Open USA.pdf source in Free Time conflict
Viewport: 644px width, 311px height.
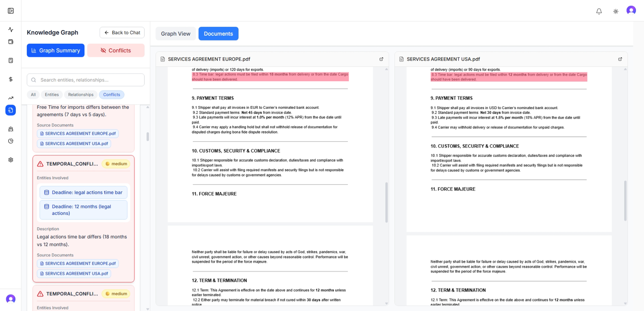(74, 144)
